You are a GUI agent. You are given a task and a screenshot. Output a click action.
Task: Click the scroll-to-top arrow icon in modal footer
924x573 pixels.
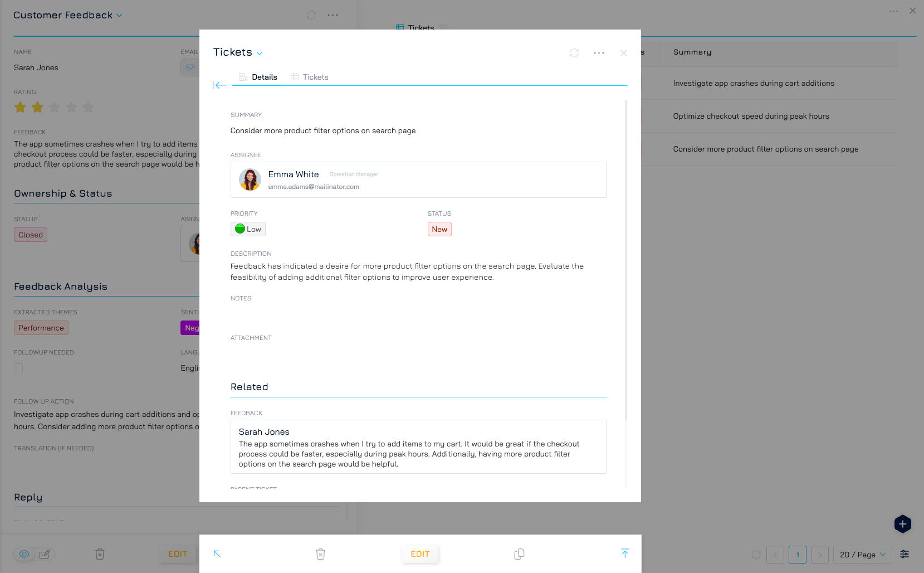pos(625,553)
